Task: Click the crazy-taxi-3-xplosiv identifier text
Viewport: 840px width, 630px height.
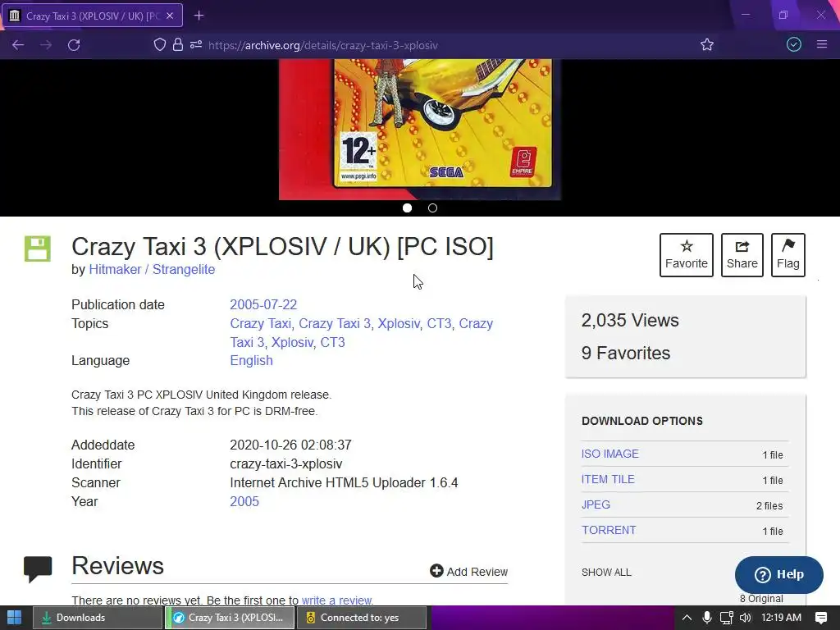Action: pos(286,464)
